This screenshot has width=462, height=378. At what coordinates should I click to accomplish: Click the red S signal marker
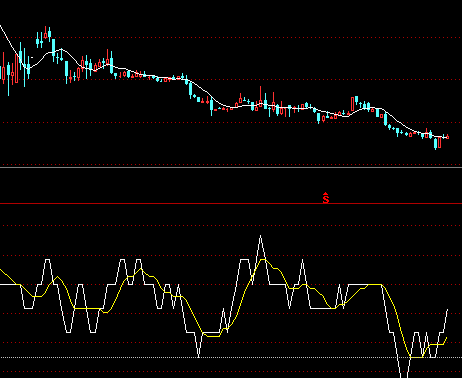pyautogui.click(x=326, y=198)
